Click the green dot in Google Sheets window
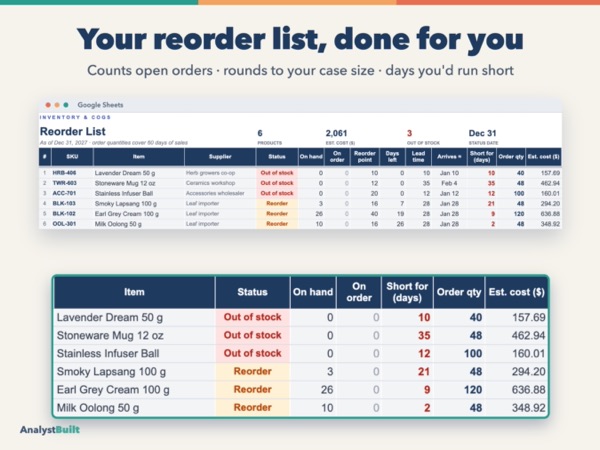Image resolution: width=600 pixels, height=450 pixels. [66, 105]
